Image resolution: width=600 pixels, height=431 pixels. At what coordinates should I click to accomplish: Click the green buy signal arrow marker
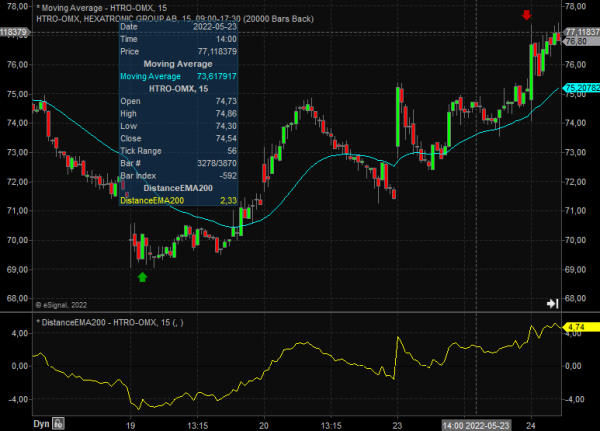click(142, 277)
